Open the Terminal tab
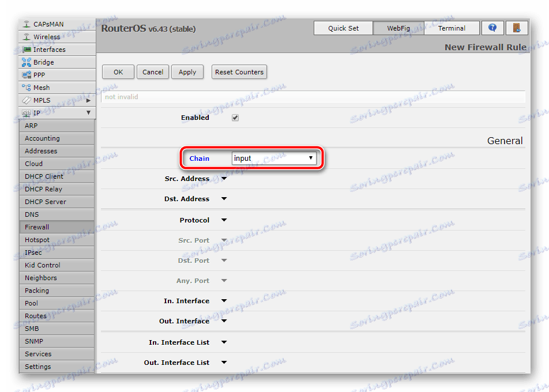549x392 pixels. tap(452, 28)
